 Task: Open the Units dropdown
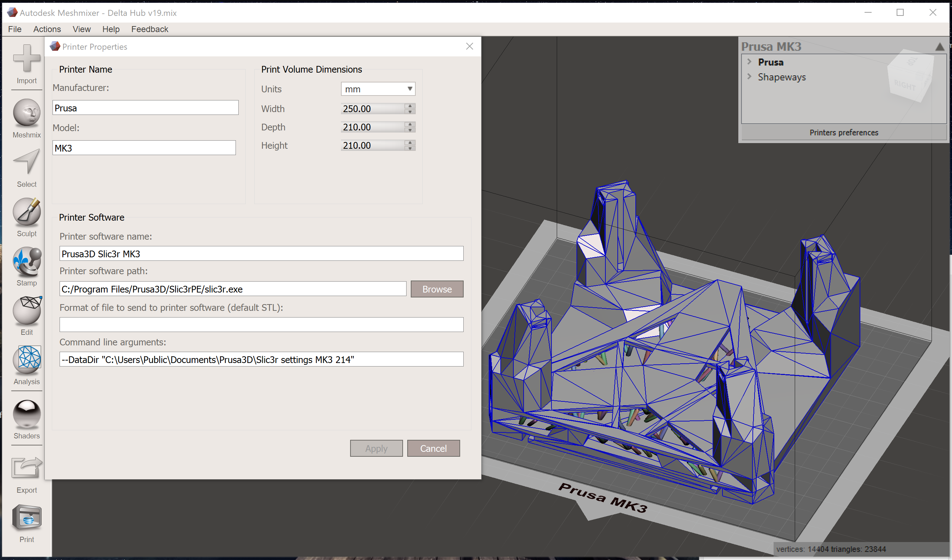point(378,89)
